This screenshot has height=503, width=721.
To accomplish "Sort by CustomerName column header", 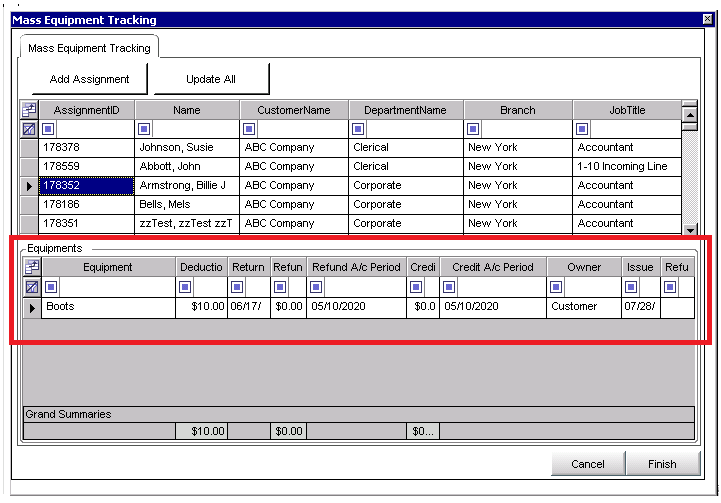I will click(x=294, y=110).
